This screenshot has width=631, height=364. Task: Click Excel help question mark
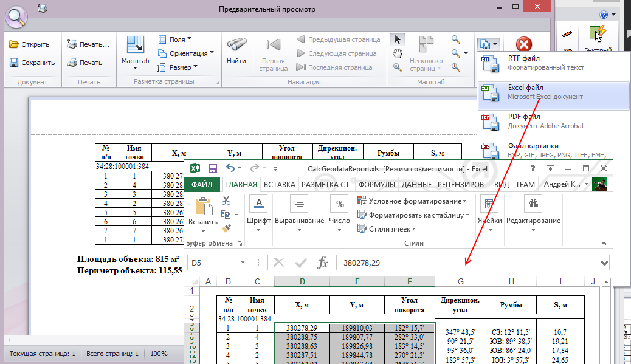(533, 168)
